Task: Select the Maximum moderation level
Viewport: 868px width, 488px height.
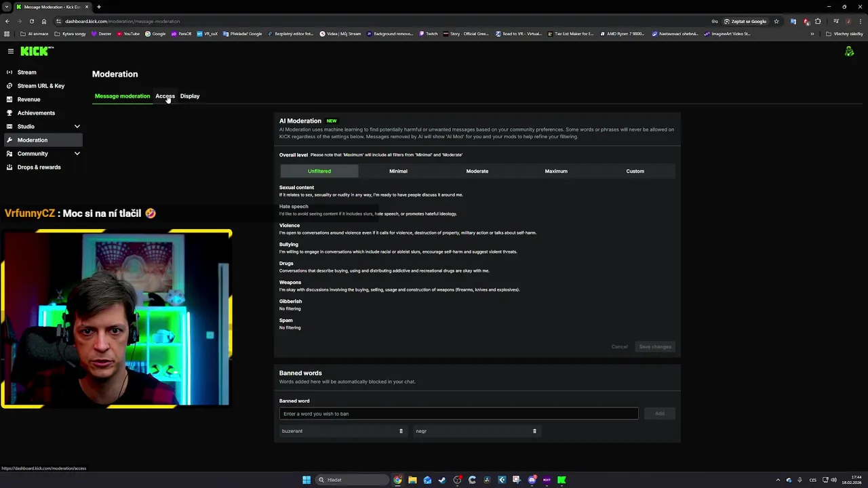Action: click(556, 171)
